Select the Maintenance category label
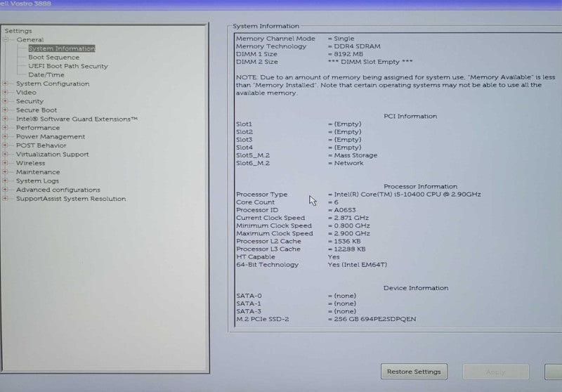 coord(38,172)
